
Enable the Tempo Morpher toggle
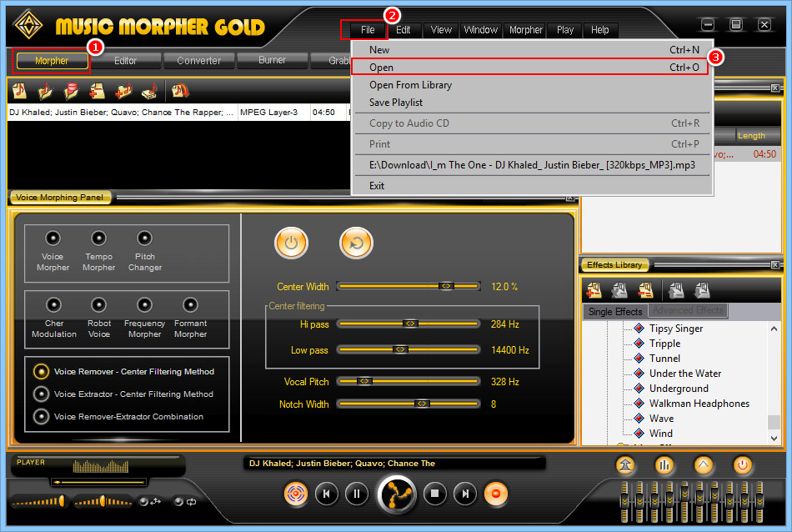(x=98, y=238)
